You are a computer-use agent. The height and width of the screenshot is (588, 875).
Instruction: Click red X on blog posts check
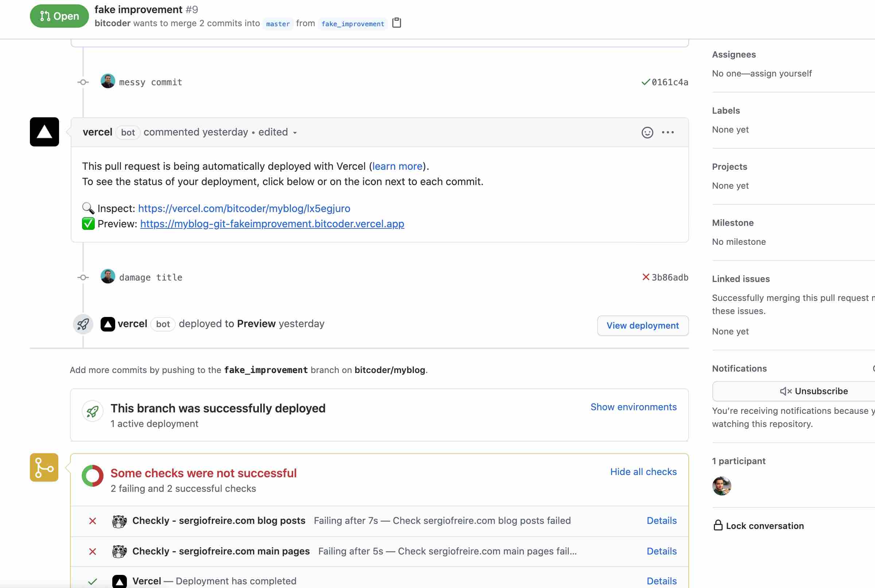(x=92, y=521)
